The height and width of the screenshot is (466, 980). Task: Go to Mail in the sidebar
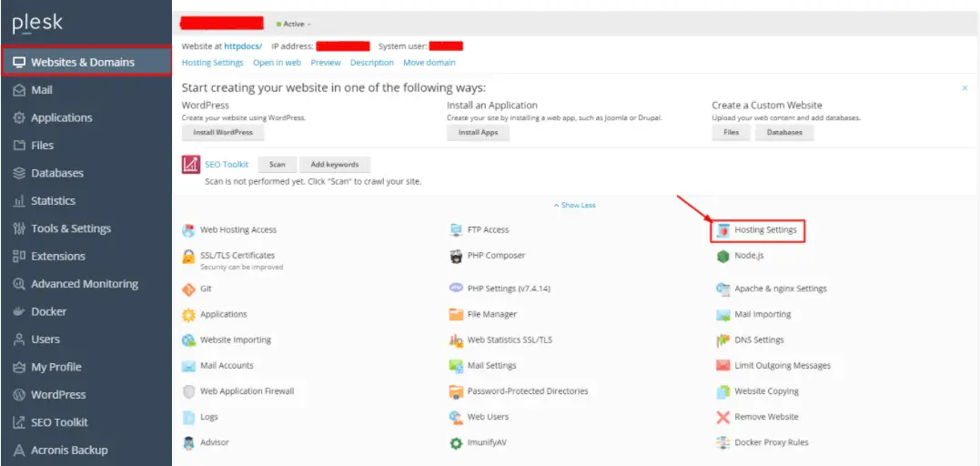[42, 90]
